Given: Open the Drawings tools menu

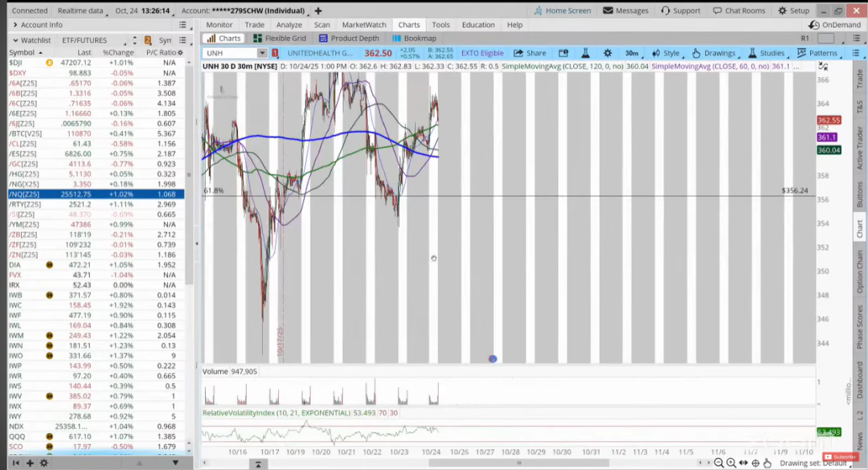Looking at the screenshot, I should click(x=714, y=53).
